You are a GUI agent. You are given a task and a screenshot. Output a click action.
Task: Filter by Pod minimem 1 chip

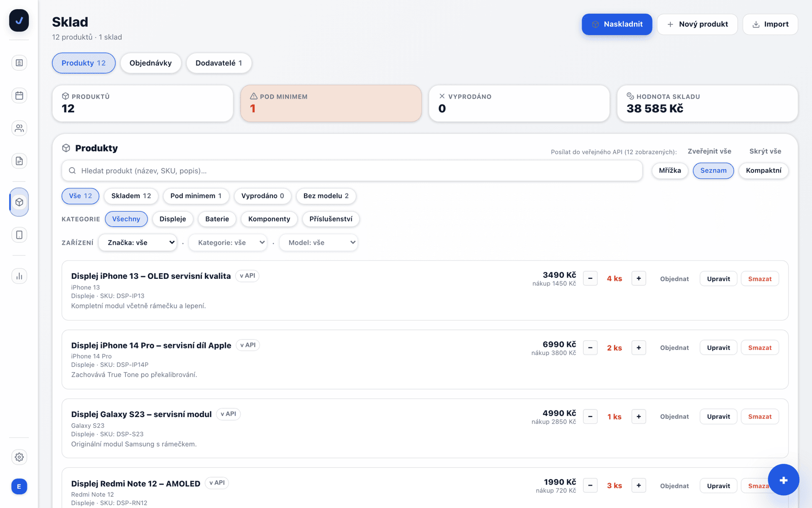[x=196, y=196]
